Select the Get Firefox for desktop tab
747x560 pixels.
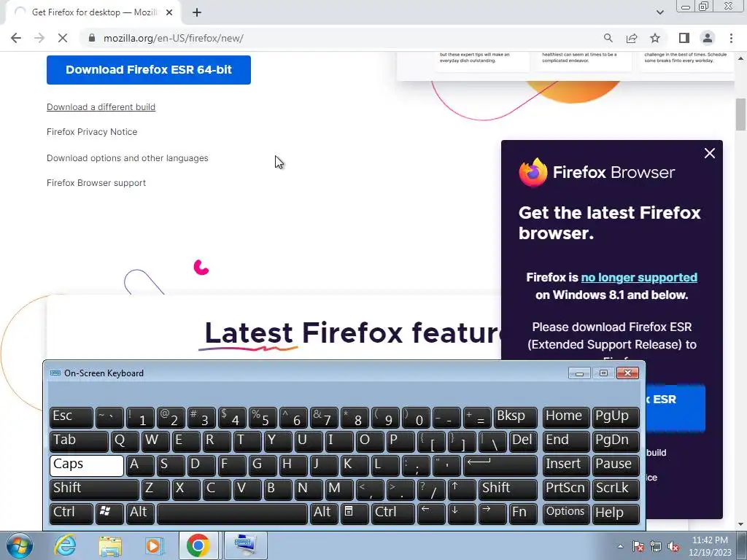click(x=93, y=13)
